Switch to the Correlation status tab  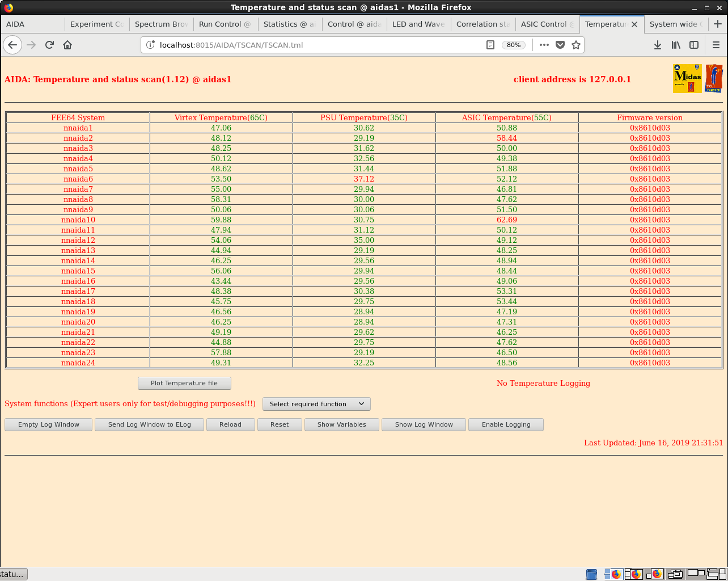(482, 24)
